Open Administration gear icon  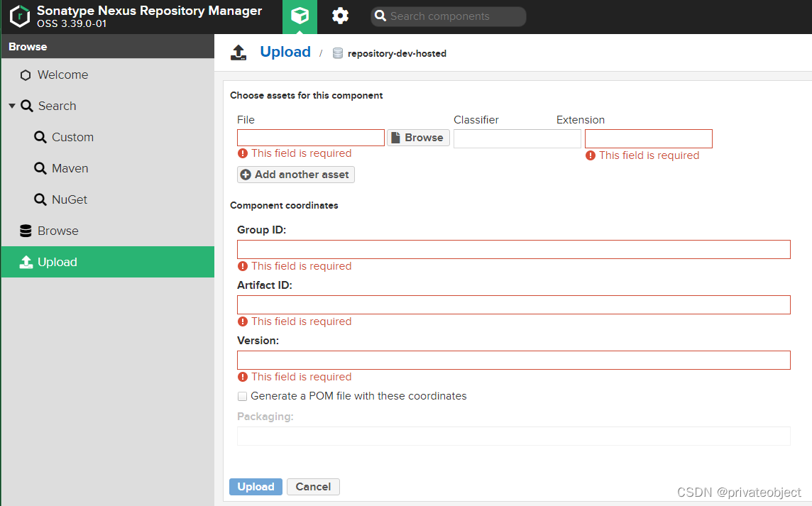pyautogui.click(x=340, y=16)
